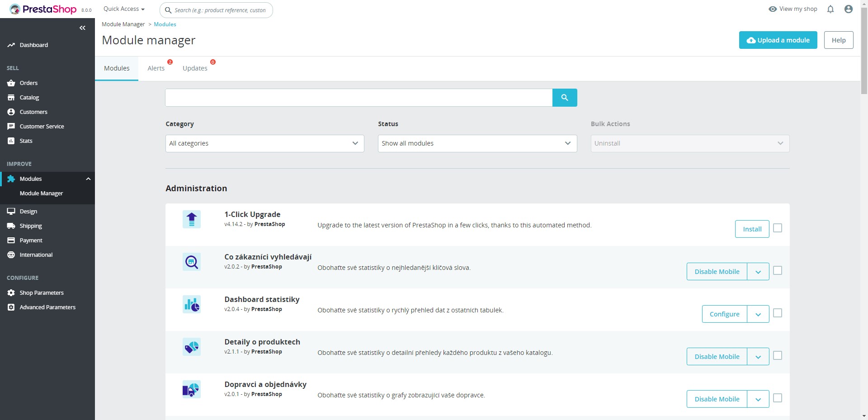Open the user account profile icon
Screen dimensions: 868x420
click(x=849, y=9)
